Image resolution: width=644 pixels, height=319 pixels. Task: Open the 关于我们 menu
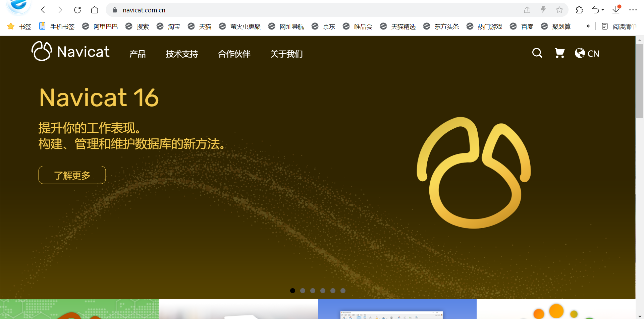[286, 54]
